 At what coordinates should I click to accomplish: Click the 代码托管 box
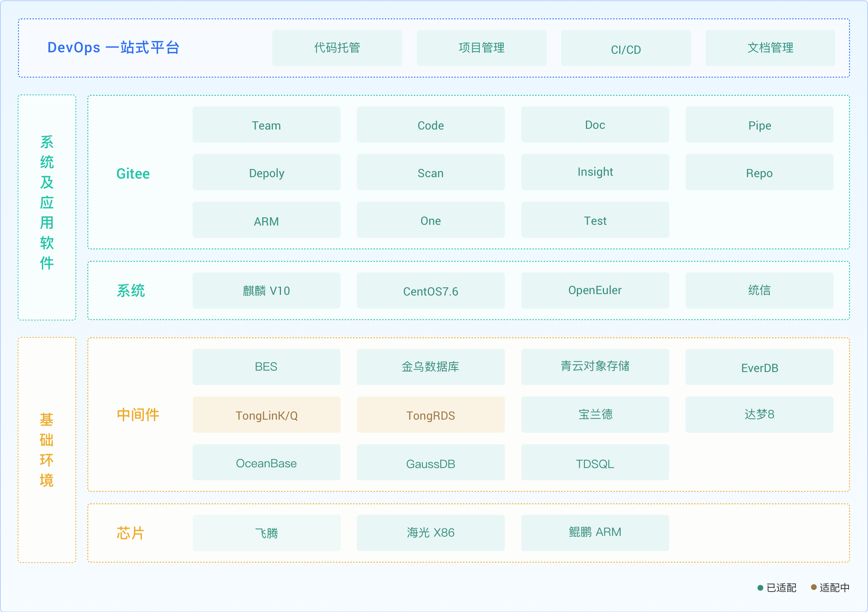click(x=337, y=48)
